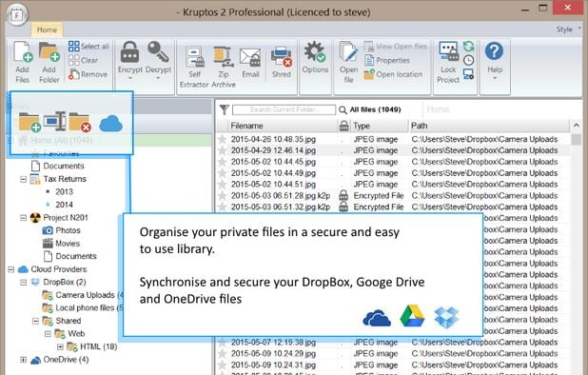Sort by the Type column
This screenshot has height=375, width=588.
click(x=379, y=126)
